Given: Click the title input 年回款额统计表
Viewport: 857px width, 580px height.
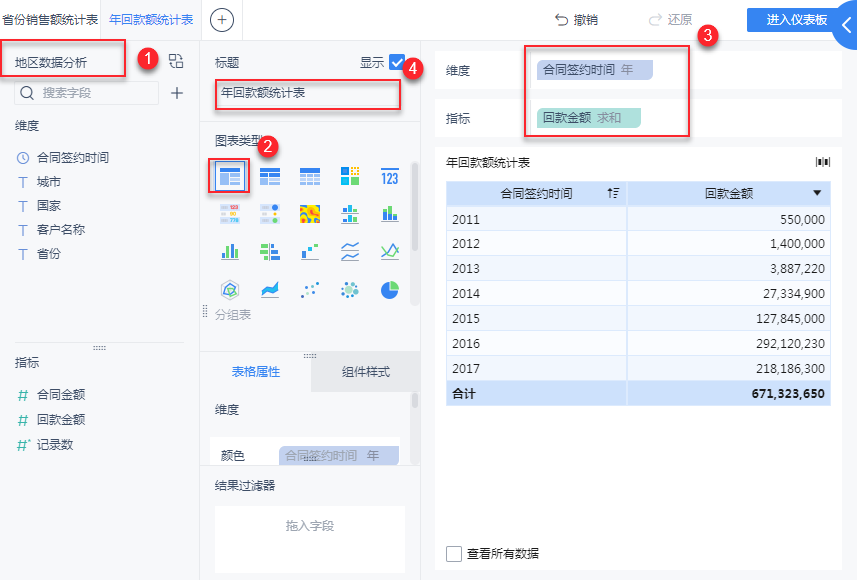Looking at the screenshot, I should [x=308, y=93].
